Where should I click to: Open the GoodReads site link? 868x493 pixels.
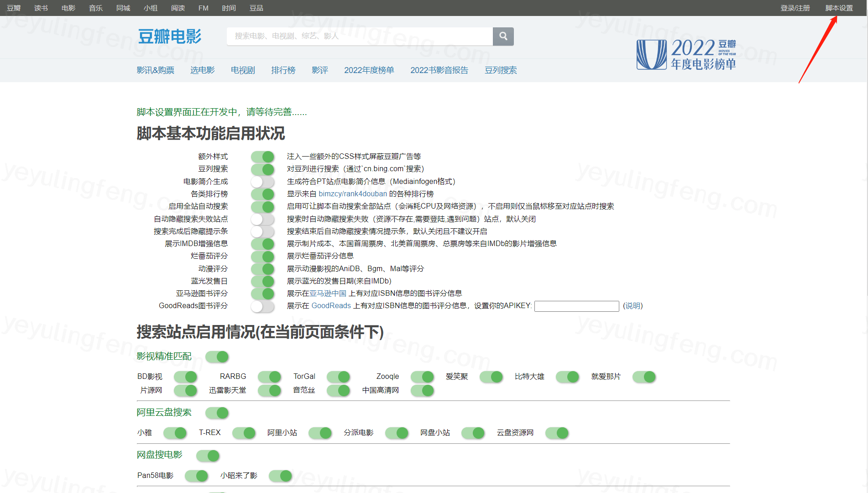[331, 306]
